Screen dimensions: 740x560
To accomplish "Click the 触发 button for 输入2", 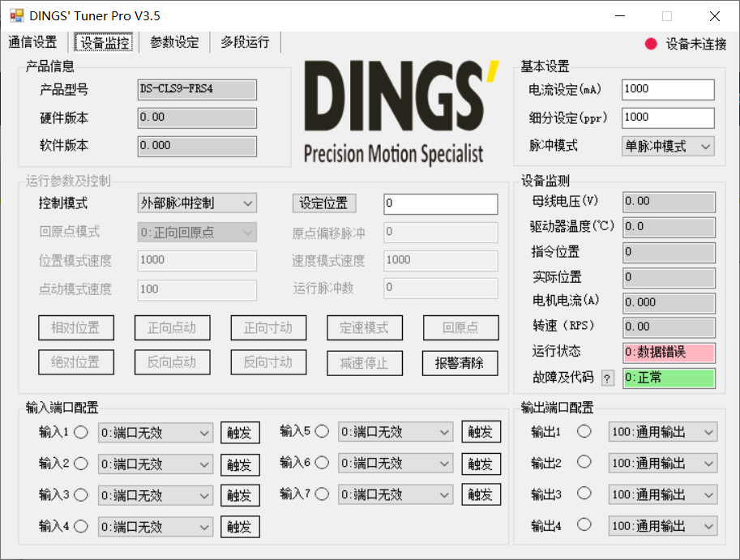I will (x=240, y=464).
